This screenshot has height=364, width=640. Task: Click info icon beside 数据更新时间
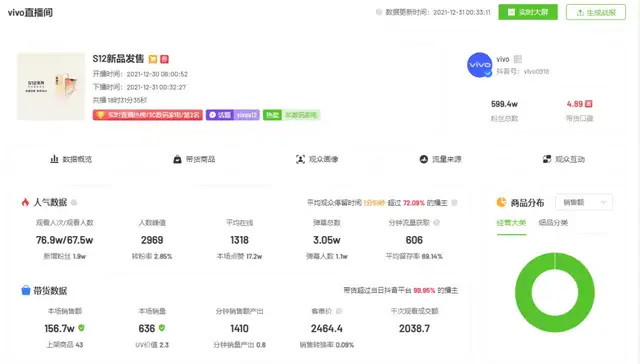coord(379,13)
